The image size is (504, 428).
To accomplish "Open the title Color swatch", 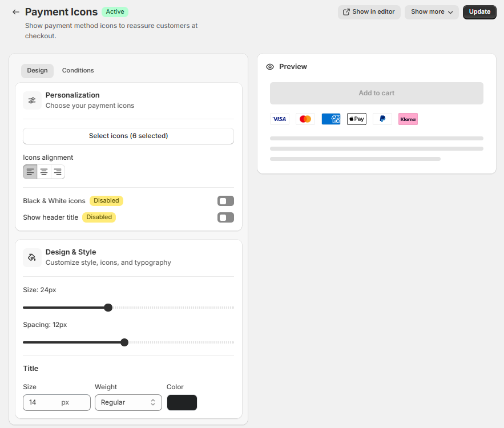I will 182,402.
